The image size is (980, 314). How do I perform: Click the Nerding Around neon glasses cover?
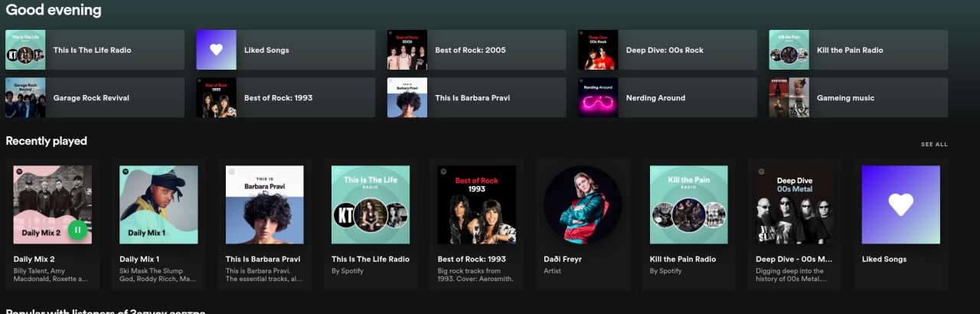click(598, 97)
